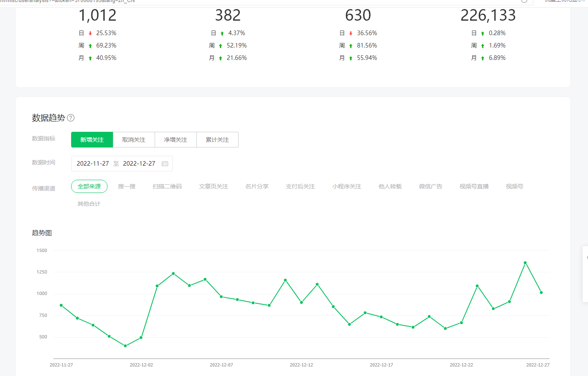Switch to the 取消关注 metric tab
This screenshot has width=588, height=376.
pos(134,140)
